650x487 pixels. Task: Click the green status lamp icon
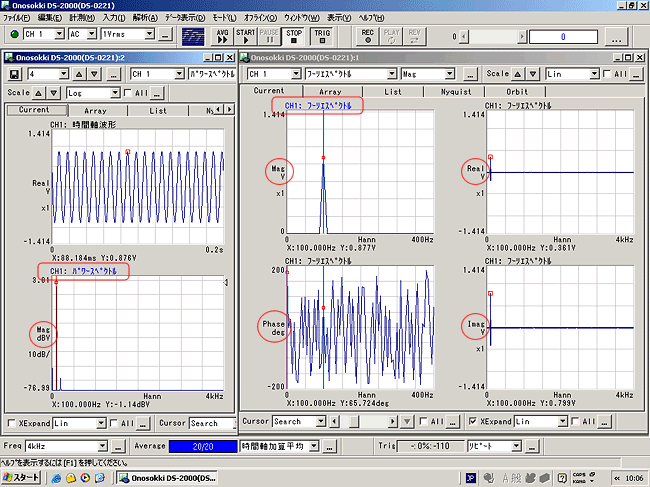(15, 34)
